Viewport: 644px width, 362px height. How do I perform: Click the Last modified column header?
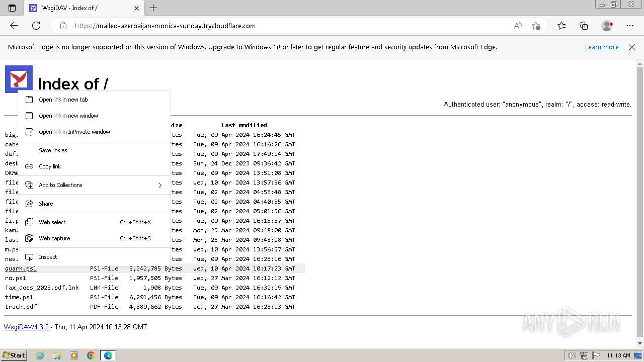244,125
